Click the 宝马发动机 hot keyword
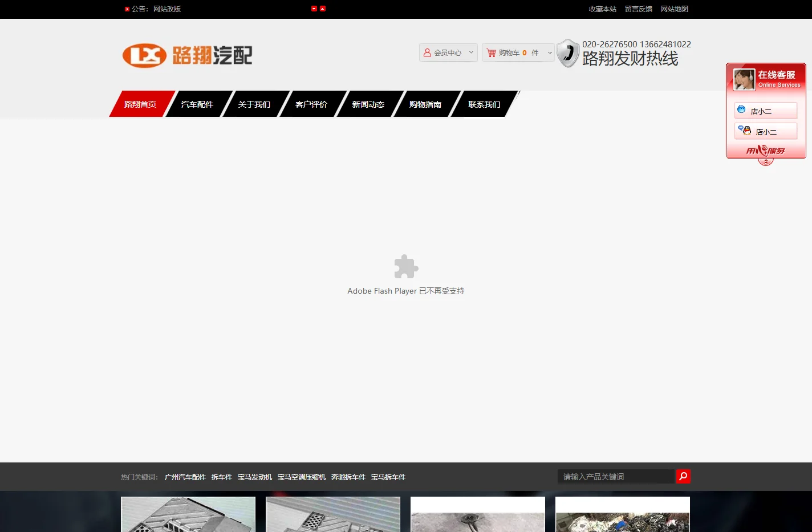812x532 pixels. click(255, 477)
